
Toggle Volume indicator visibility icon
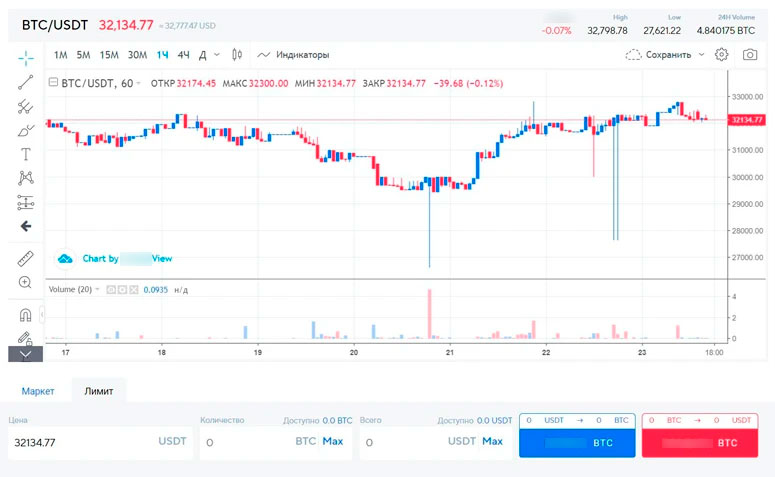click(x=111, y=290)
